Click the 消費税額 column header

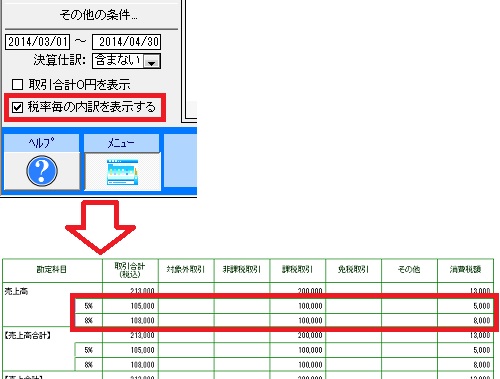(x=465, y=269)
